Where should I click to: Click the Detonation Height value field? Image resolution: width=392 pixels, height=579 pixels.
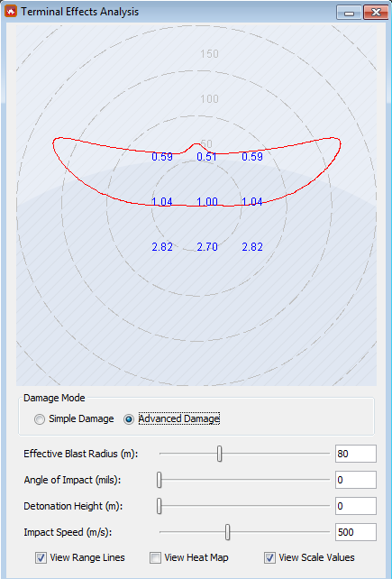[356, 506]
